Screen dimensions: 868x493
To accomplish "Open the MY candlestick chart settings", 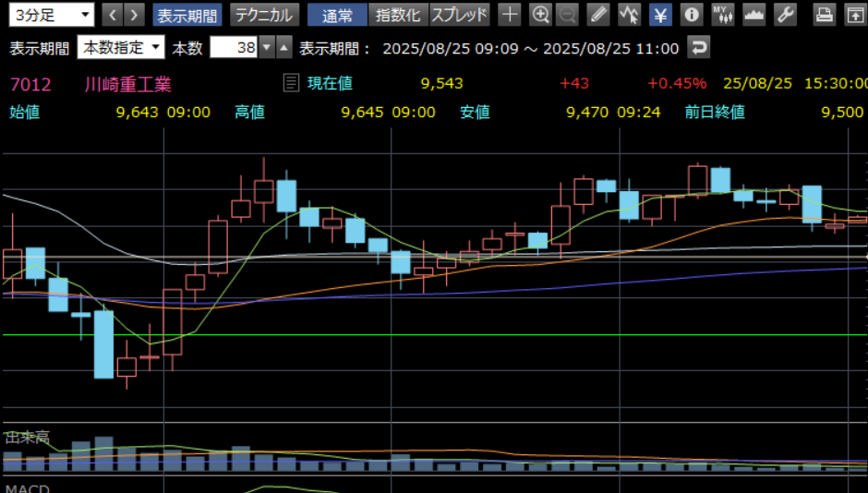I will click(722, 15).
